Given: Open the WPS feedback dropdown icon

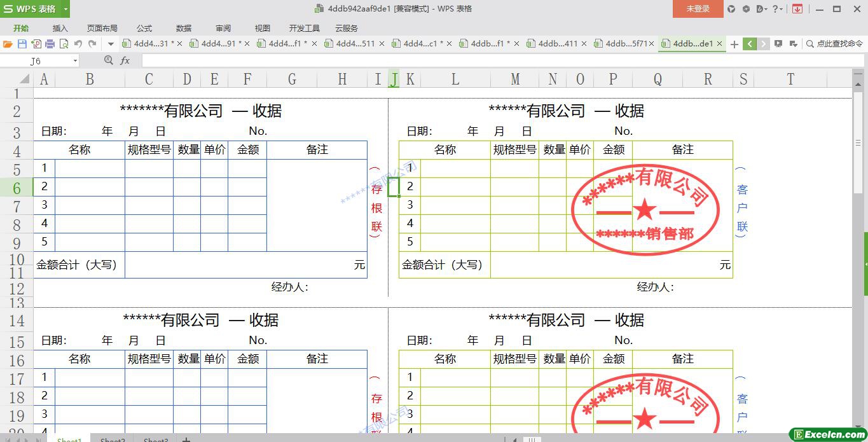Looking at the screenshot, I should point(762,9).
